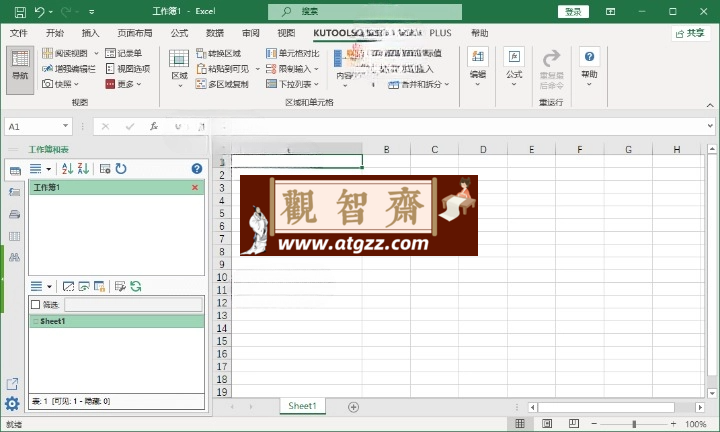Click the 下拉列表 button
This screenshot has width=720, height=432.
tap(292, 84)
